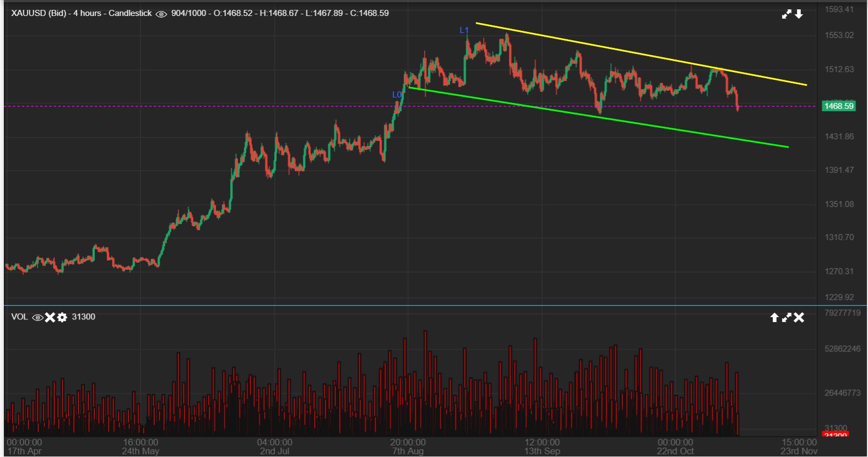This screenshot has height=457, width=868.
Task: Click the L:1467.89 low value in header
Action: coord(324,13)
